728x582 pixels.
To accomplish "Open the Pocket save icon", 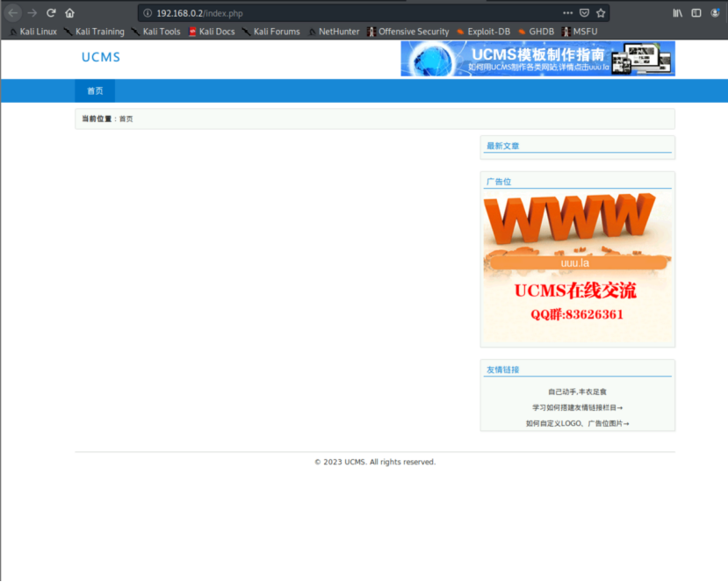I will (585, 13).
